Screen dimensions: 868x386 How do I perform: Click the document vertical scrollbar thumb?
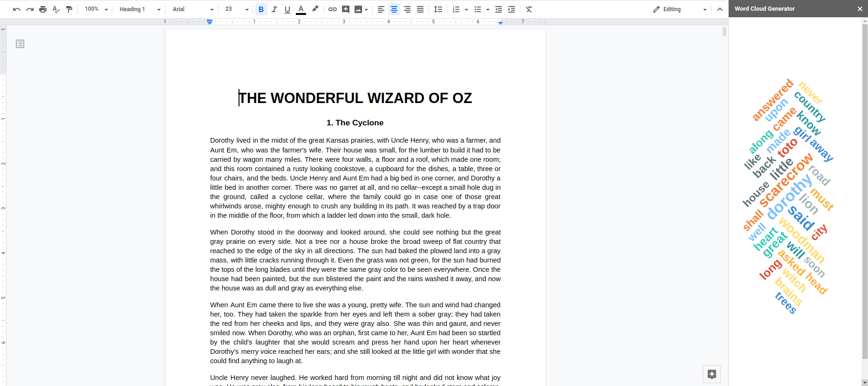point(724,32)
